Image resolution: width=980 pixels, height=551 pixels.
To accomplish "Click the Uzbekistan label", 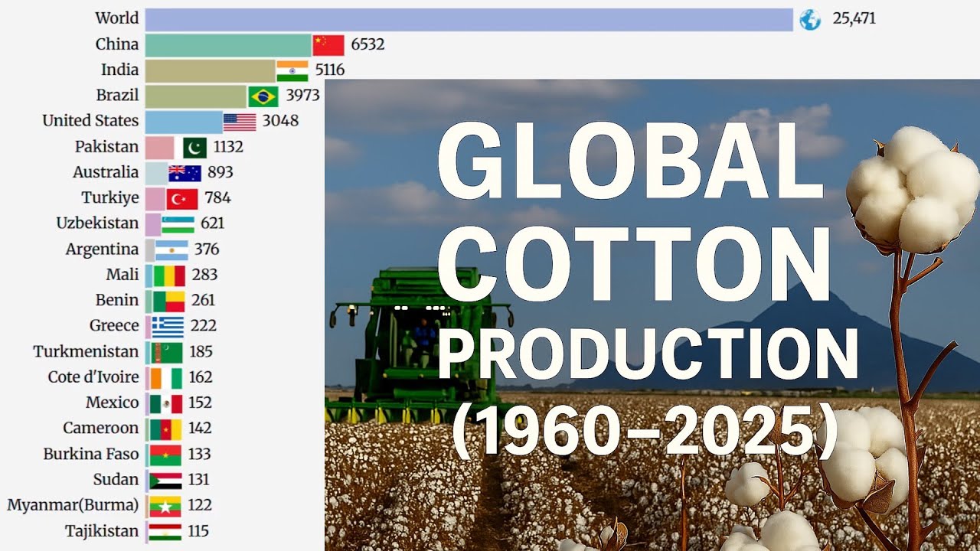I will pos(97,223).
